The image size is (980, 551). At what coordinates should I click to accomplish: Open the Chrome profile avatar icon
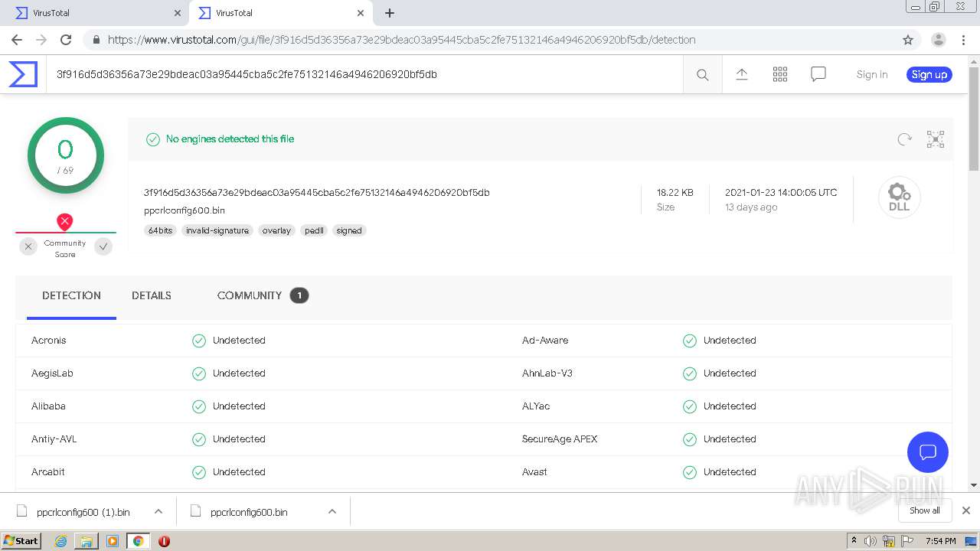pyautogui.click(x=938, y=40)
